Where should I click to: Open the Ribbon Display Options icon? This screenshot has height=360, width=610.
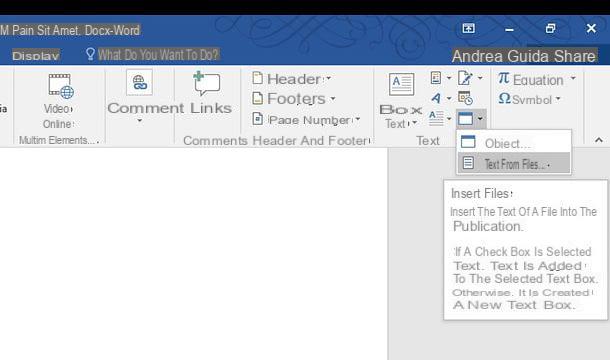coord(468,28)
